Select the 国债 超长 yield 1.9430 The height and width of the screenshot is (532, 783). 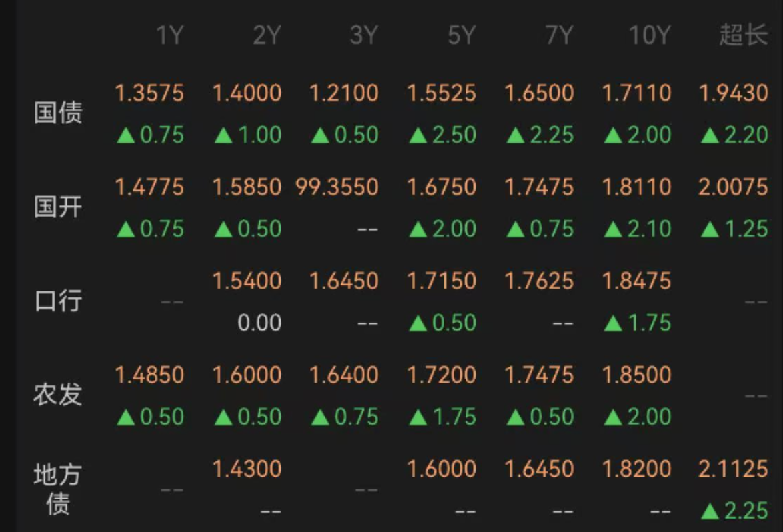click(x=733, y=93)
